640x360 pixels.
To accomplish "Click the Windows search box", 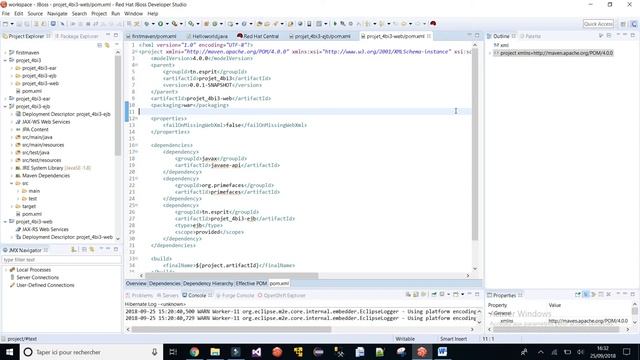I will point(91,352).
